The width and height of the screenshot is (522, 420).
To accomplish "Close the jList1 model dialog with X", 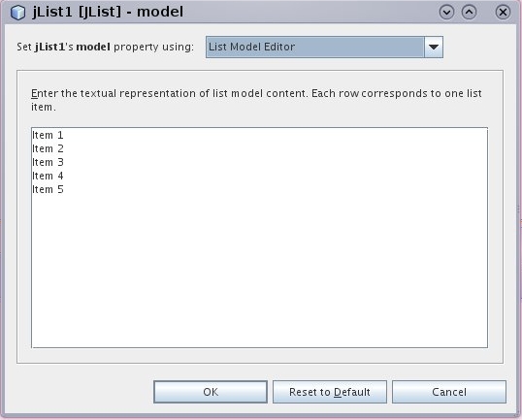I will pos(503,13).
